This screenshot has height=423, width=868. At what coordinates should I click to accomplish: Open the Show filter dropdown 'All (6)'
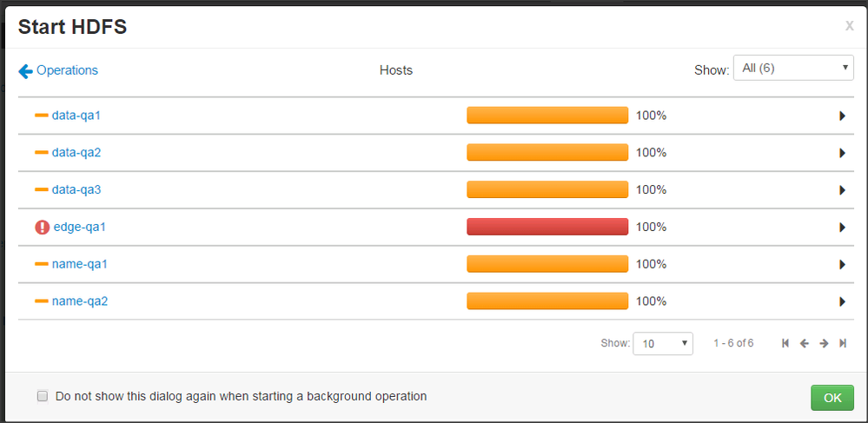click(792, 68)
